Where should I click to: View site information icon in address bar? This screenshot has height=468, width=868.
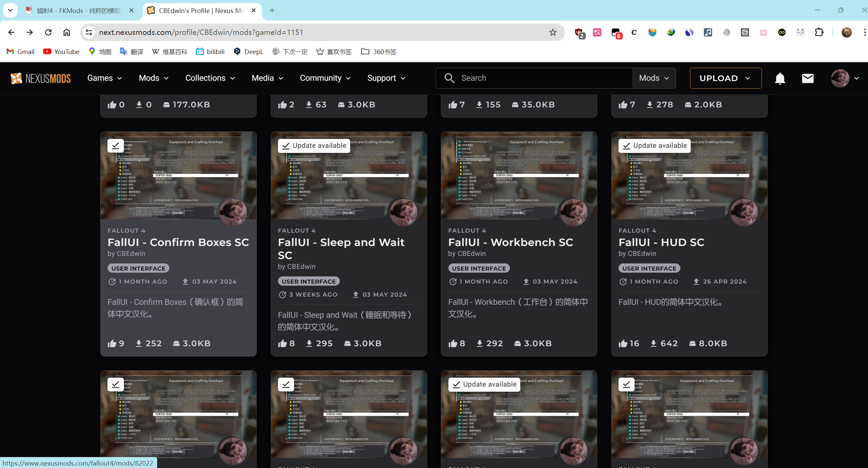(89, 32)
